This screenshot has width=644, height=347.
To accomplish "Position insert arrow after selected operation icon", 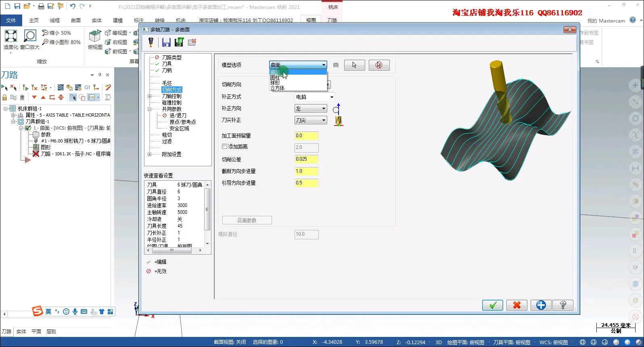I will (x=52, y=97).
